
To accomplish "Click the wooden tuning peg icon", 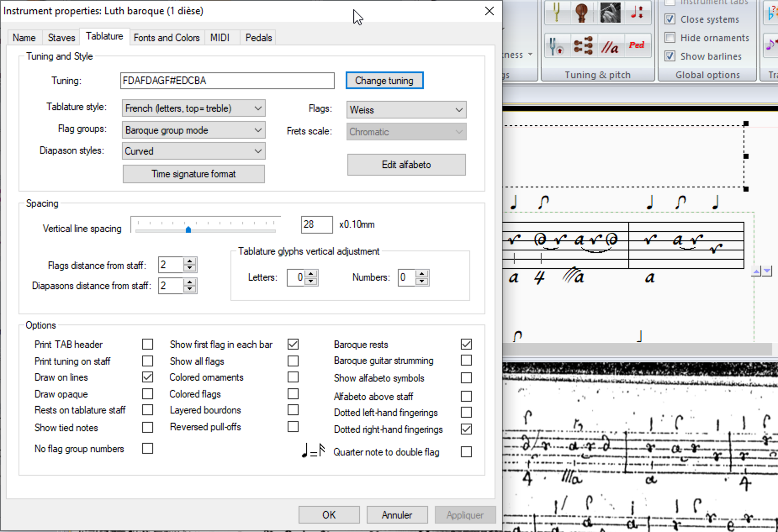I will pyautogui.click(x=582, y=12).
